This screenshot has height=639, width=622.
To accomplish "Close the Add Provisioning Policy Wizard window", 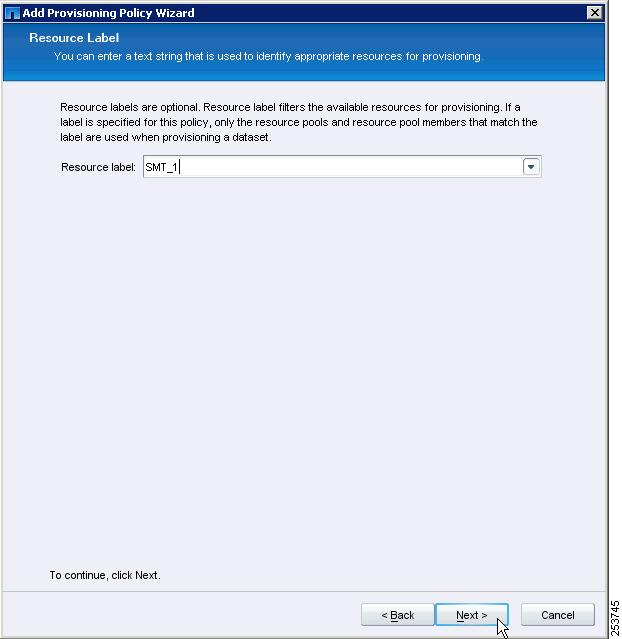I will tap(595, 13).
